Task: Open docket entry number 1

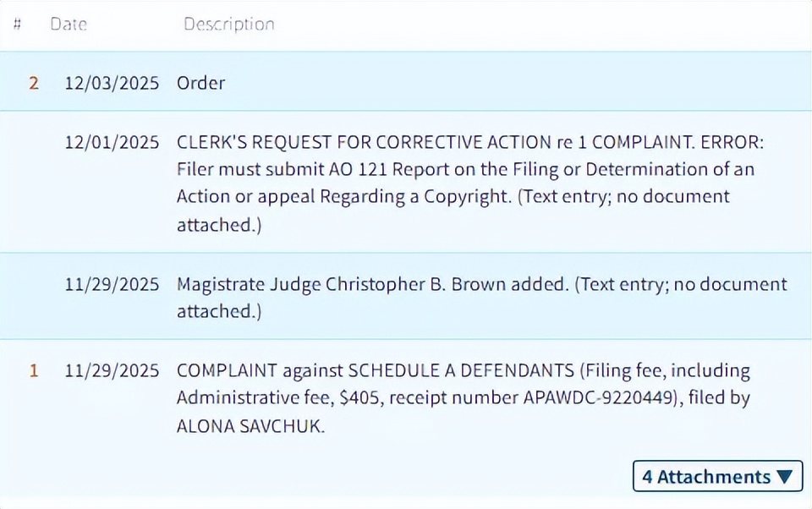Action: (34, 370)
